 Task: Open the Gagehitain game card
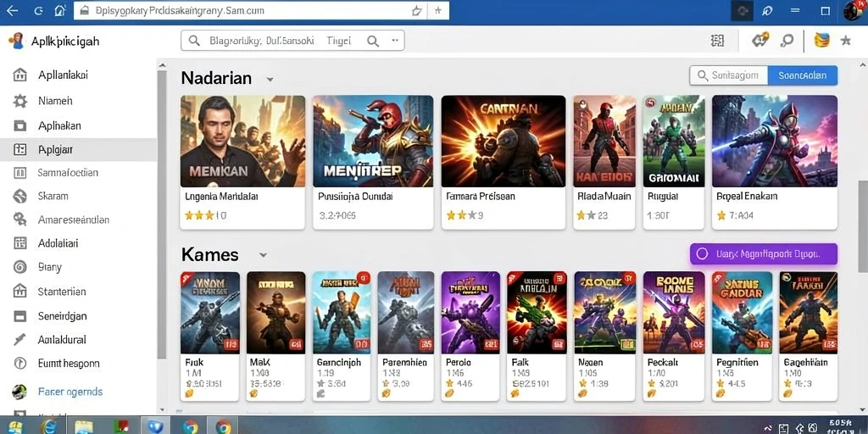[808, 336]
